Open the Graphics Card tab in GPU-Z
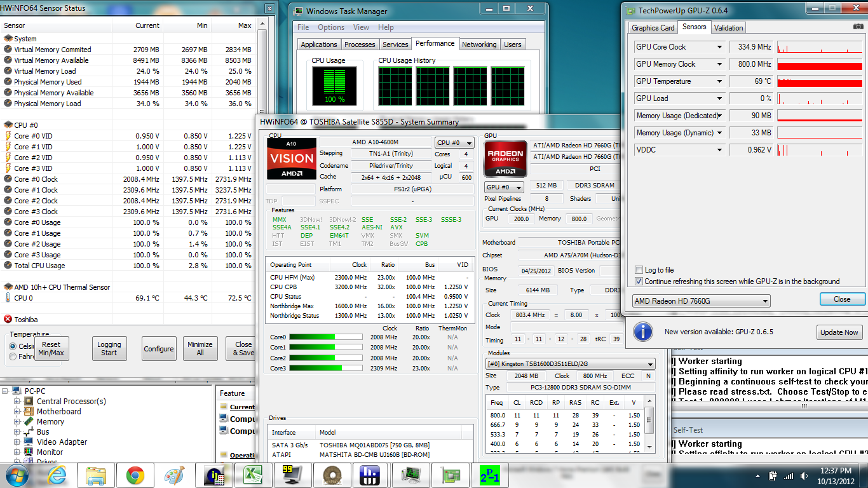 [x=653, y=28]
